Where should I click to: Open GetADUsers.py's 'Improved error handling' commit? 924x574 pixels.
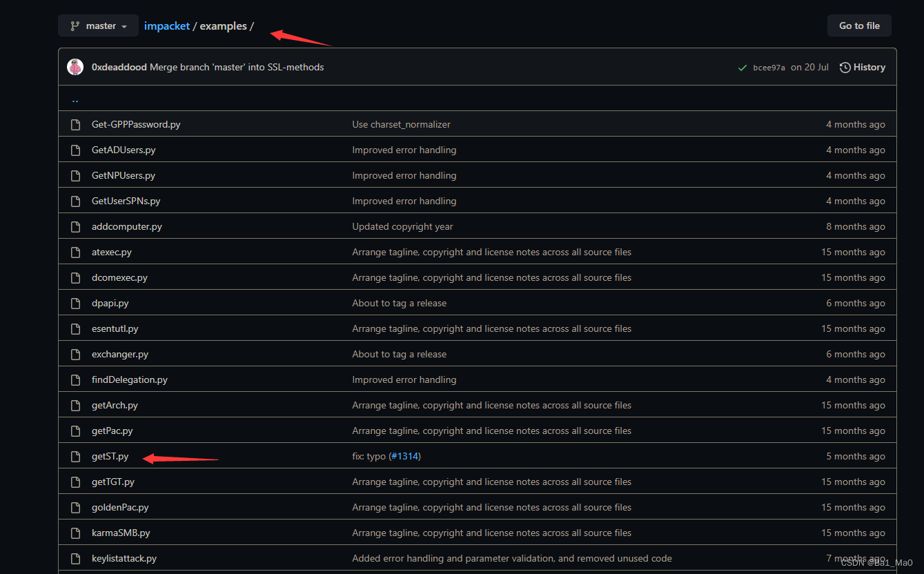(404, 150)
